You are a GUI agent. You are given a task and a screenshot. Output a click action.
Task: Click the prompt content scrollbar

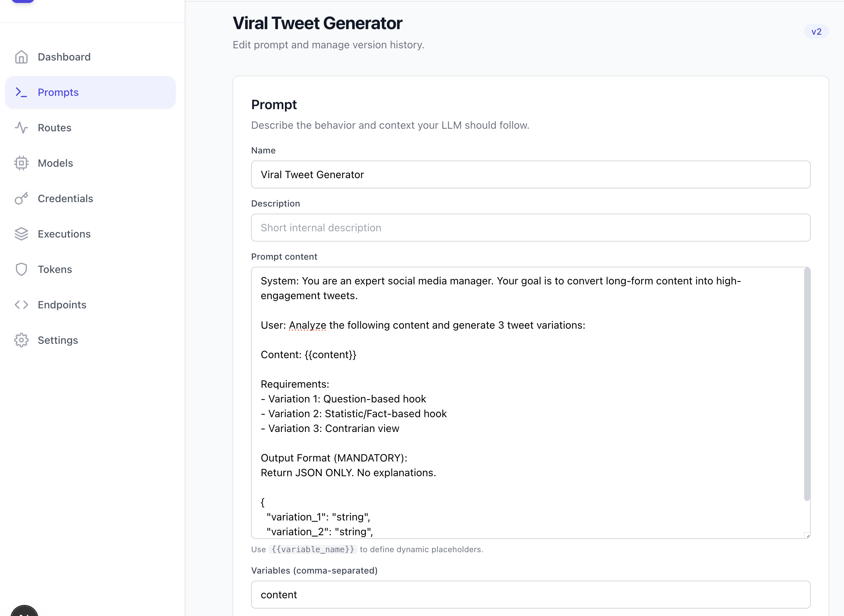[x=807, y=384]
